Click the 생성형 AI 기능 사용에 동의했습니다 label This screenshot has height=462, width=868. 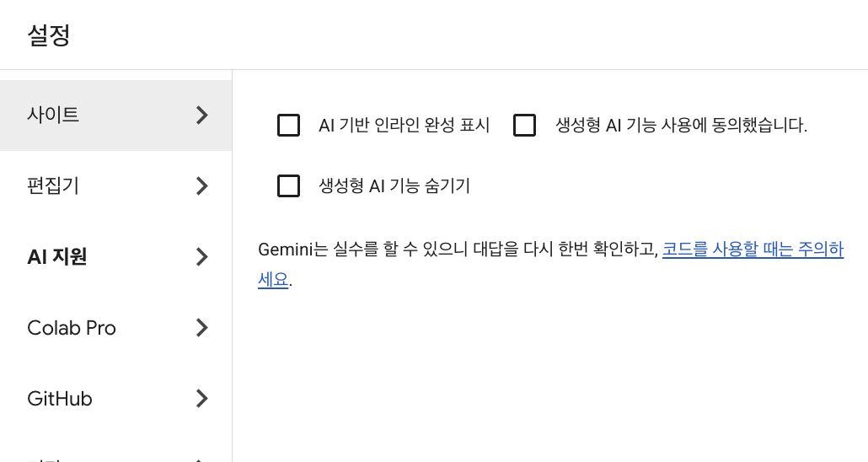(682, 125)
